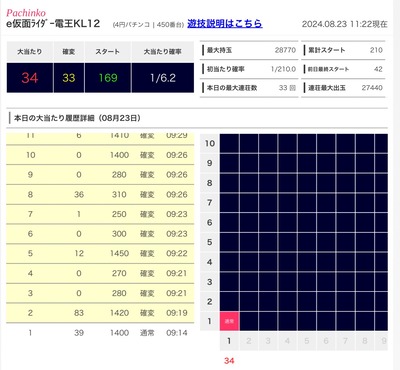400x370 pixels.
Task: Click the time 09:14 in row 1
Action: (x=177, y=333)
